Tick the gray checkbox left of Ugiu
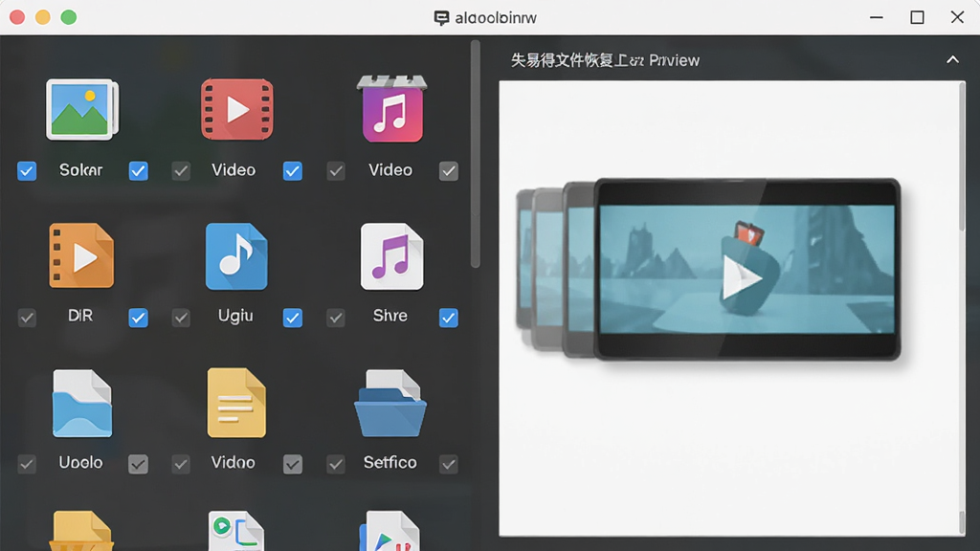The width and height of the screenshot is (980, 551). pyautogui.click(x=181, y=318)
